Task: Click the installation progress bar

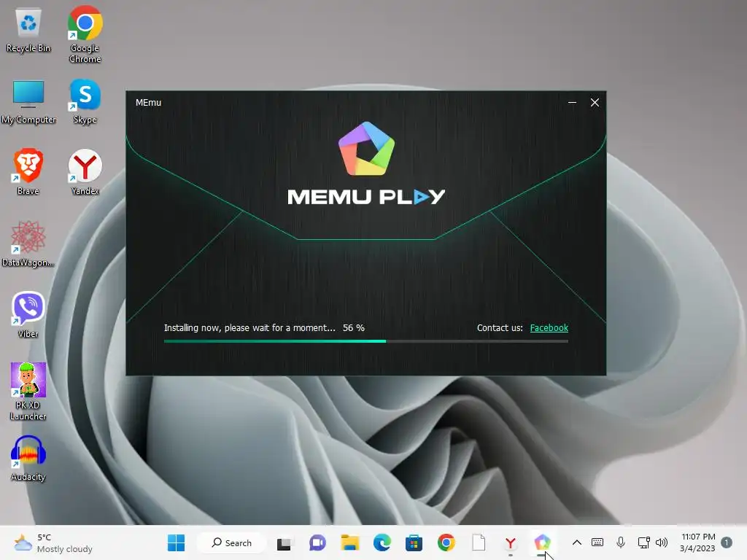Action: point(366,341)
